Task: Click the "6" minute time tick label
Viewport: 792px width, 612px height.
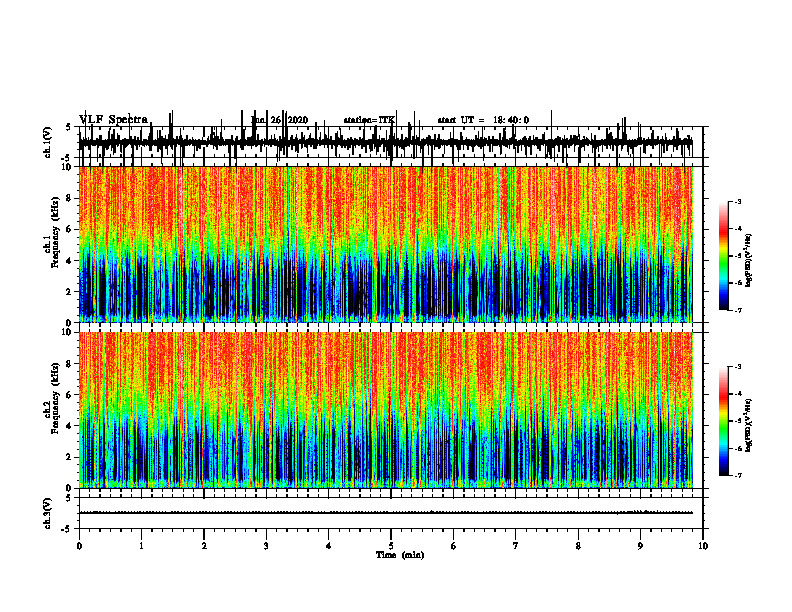Action: 453,546
